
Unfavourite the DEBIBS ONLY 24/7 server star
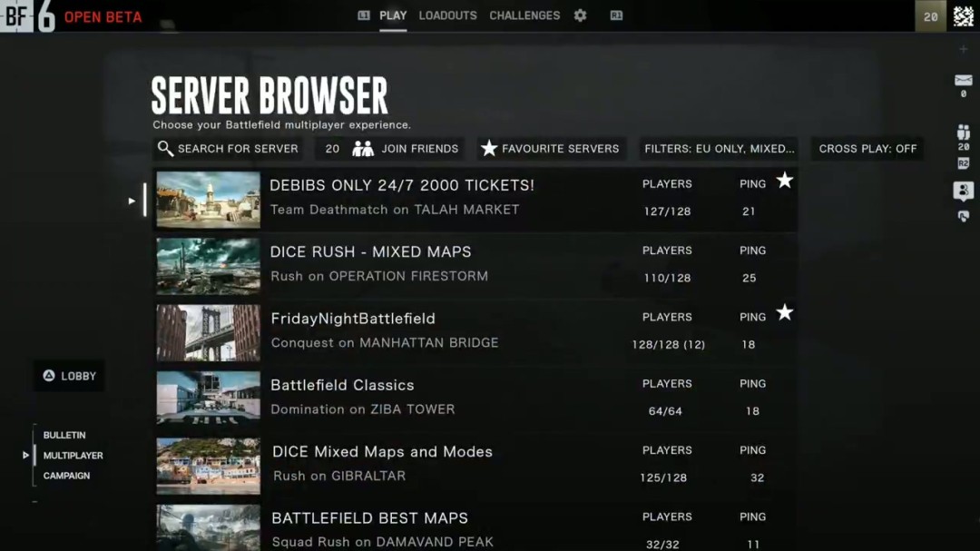[x=785, y=181]
